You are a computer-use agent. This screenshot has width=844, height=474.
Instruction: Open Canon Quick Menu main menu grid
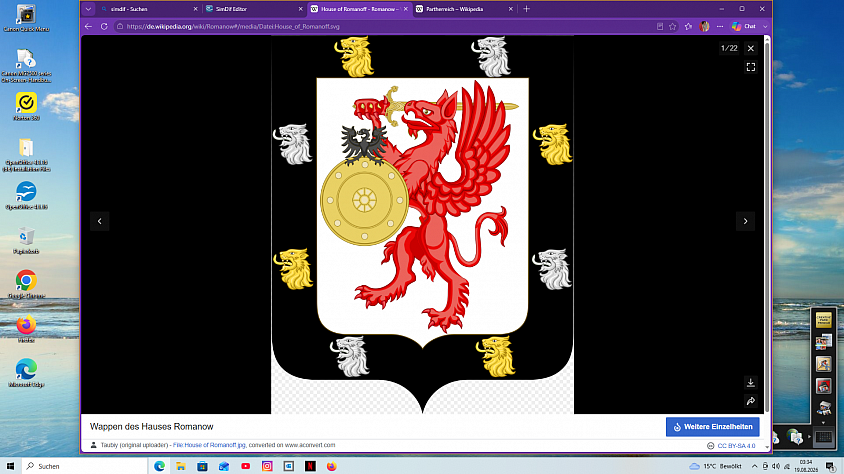tap(823, 437)
